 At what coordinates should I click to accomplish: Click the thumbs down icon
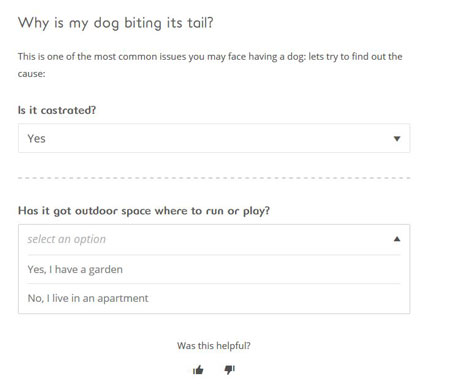tap(230, 370)
